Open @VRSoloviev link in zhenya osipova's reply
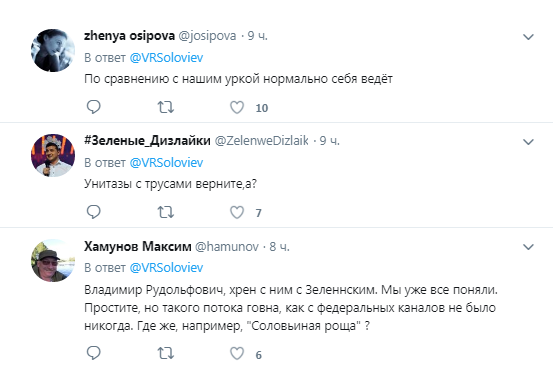Image resolution: width=553 pixels, height=367 pixels. coord(166,57)
